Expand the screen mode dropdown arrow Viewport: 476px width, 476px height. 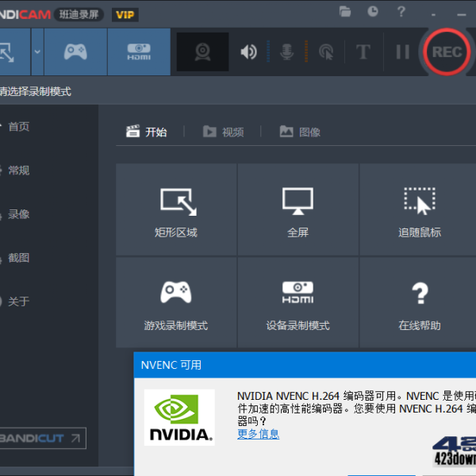coord(37,52)
